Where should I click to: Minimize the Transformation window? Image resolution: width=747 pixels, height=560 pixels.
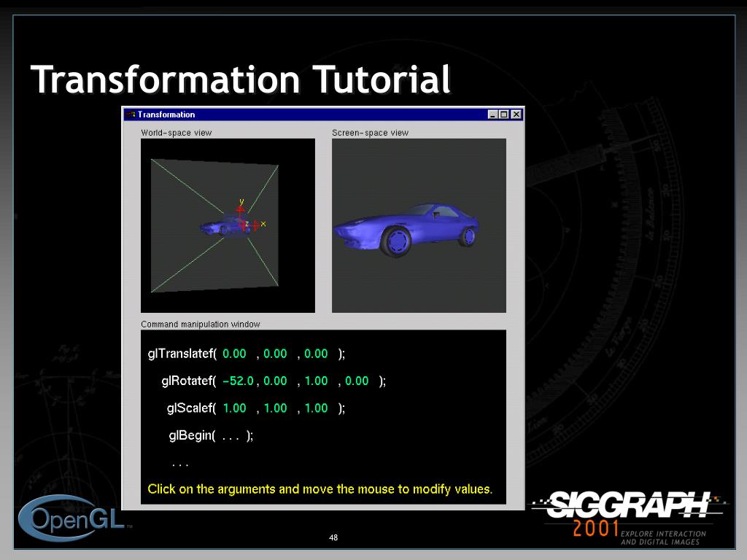(493, 114)
